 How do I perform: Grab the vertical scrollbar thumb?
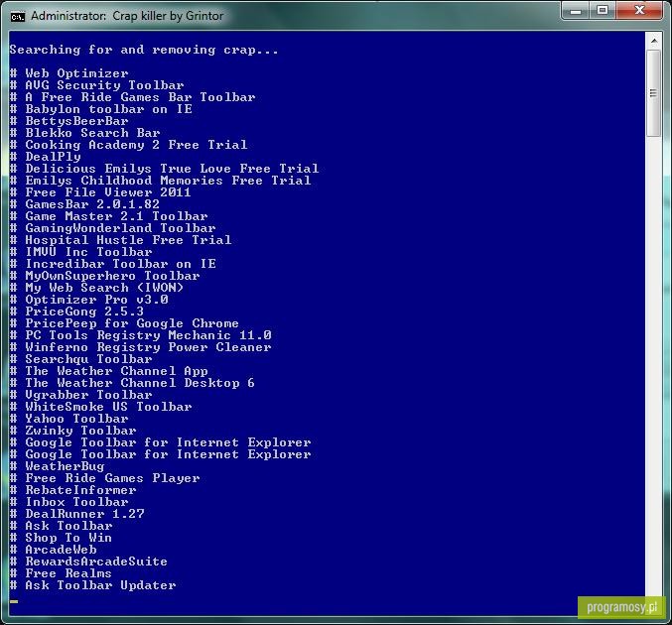pyautogui.click(x=654, y=93)
